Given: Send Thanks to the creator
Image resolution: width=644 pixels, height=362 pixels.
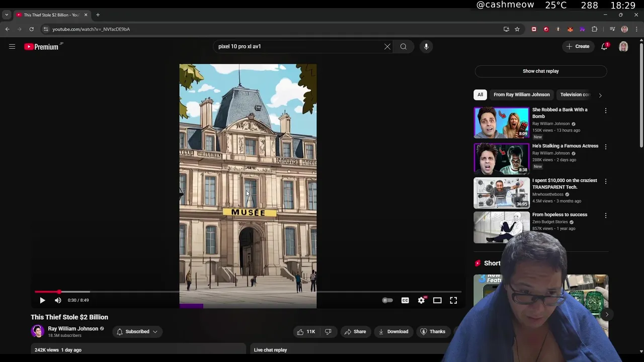Looking at the screenshot, I should coord(433,331).
